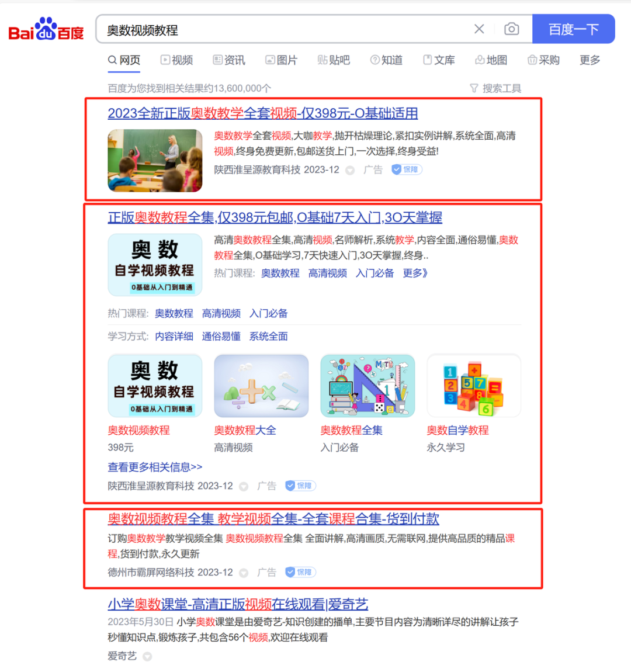Click 通俗易懂 under 学习方式

click(221, 337)
